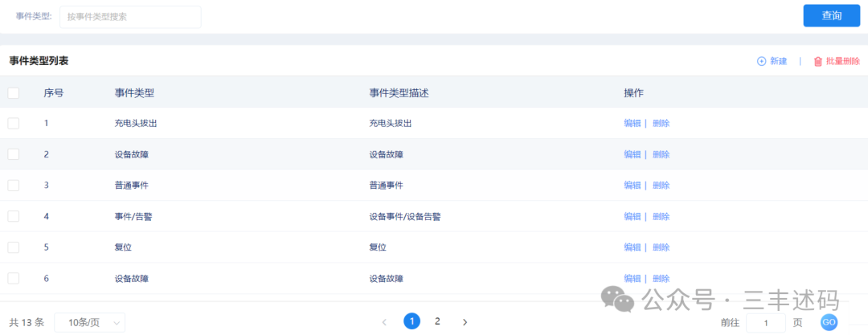Focus the 按事件类型搜索 input field
Viewport: 868px width, 335px height.
(130, 17)
